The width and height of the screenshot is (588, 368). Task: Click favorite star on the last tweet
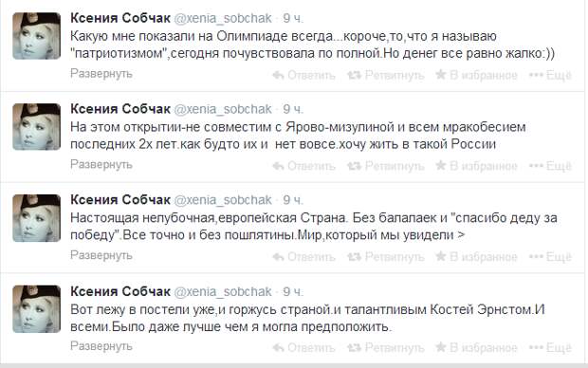coord(440,347)
